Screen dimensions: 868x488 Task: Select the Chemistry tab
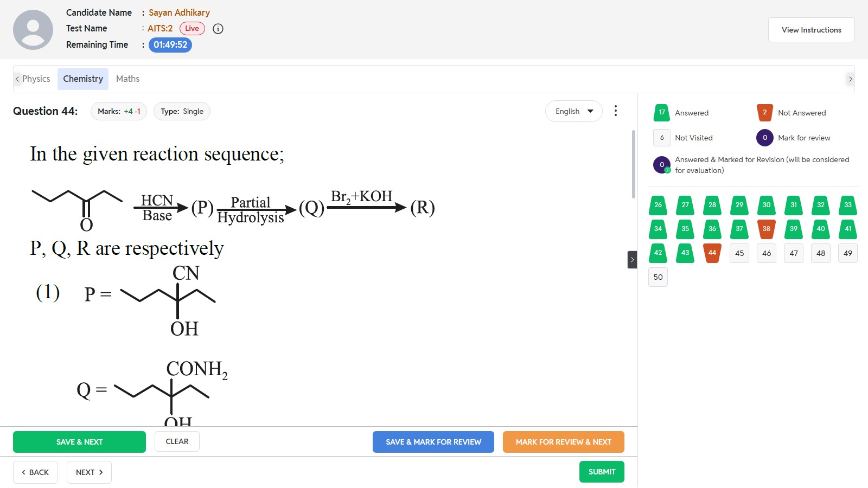point(83,79)
